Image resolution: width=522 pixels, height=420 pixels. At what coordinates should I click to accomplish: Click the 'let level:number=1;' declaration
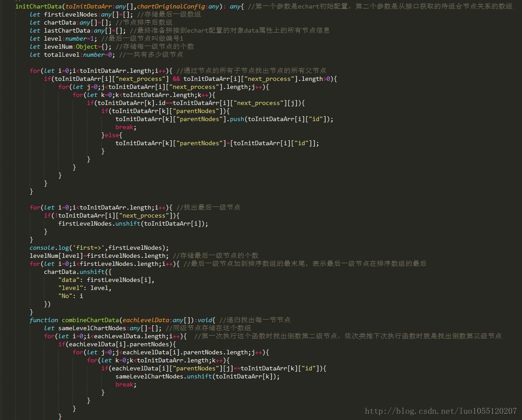(x=63, y=38)
